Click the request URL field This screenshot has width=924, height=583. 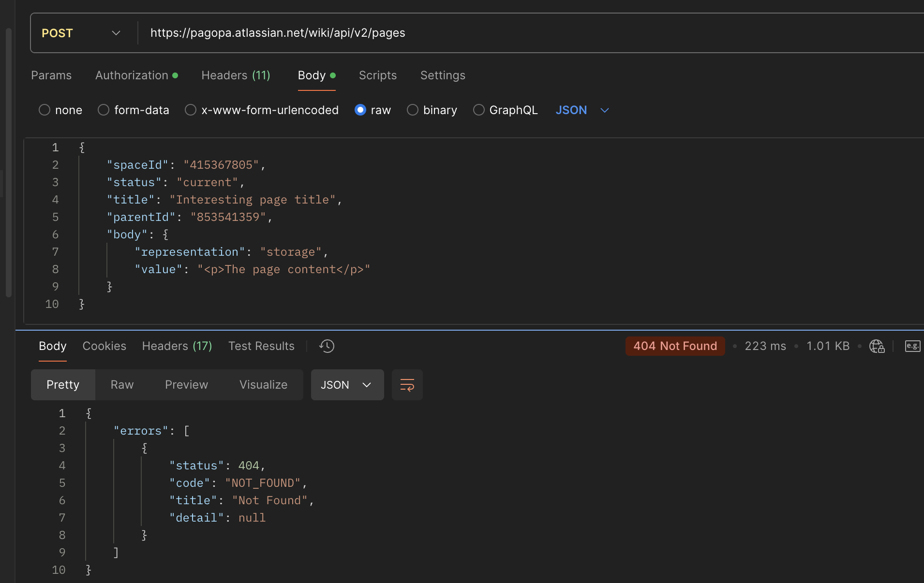(x=278, y=33)
